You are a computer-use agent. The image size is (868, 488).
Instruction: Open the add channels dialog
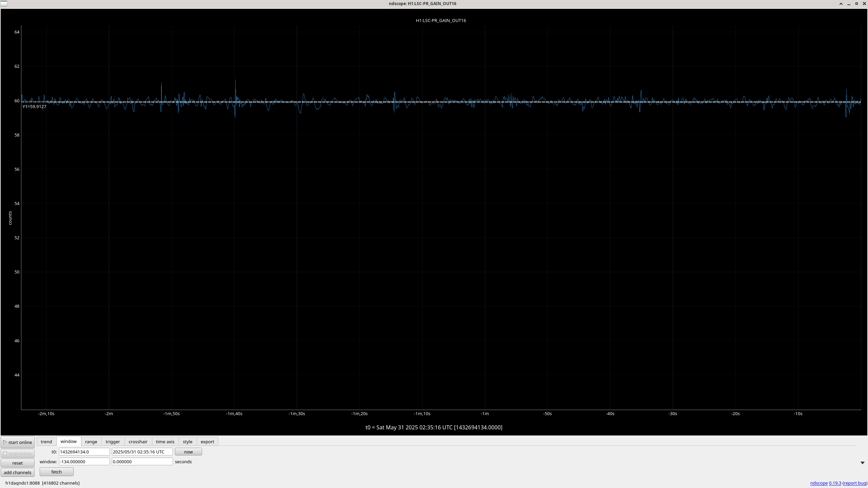pos(18,472)
